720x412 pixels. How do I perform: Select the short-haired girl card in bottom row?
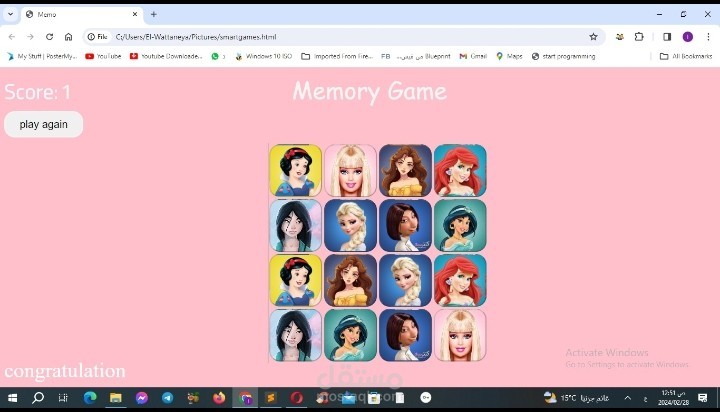click(405, 335)
